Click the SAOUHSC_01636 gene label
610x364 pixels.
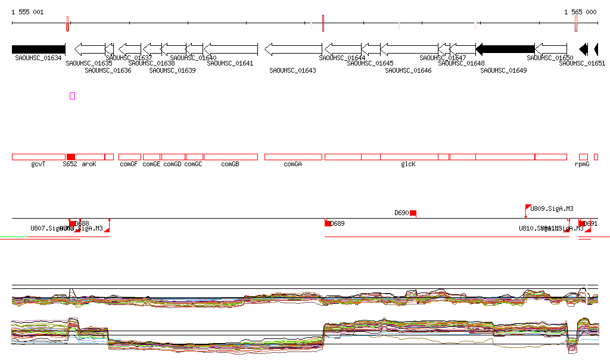108,70
